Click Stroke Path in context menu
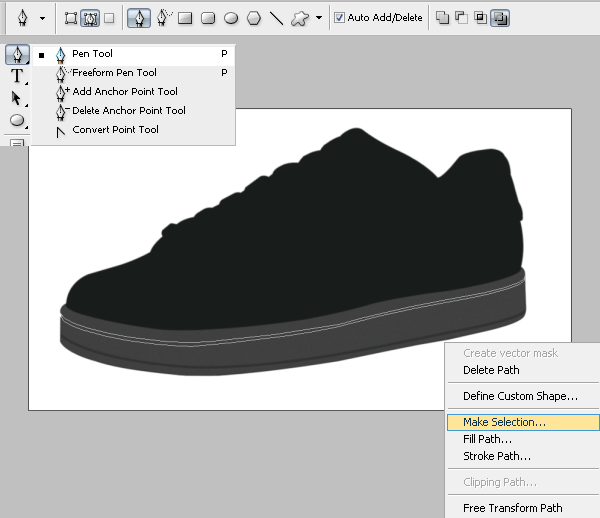The image size is (600, 518). tap(496, 456)
